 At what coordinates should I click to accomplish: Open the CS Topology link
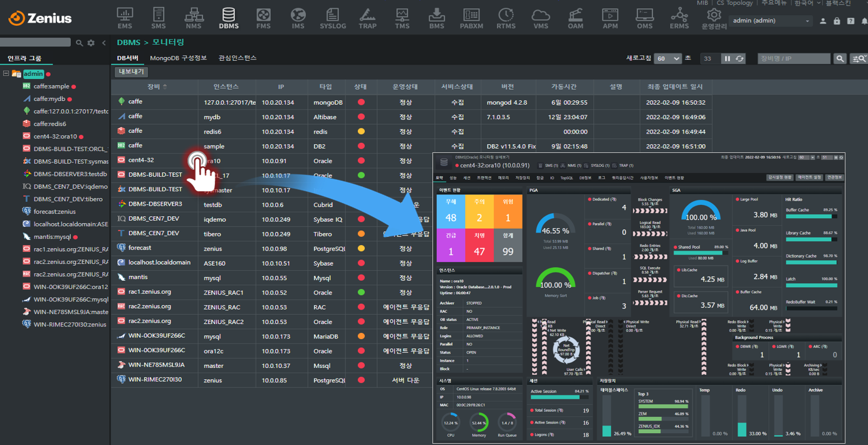pos(735,3)
